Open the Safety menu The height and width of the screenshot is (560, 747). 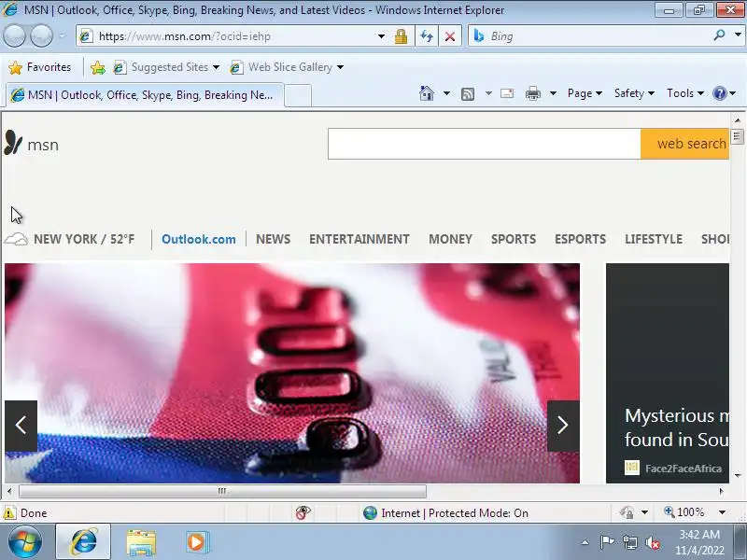point(634,93)
